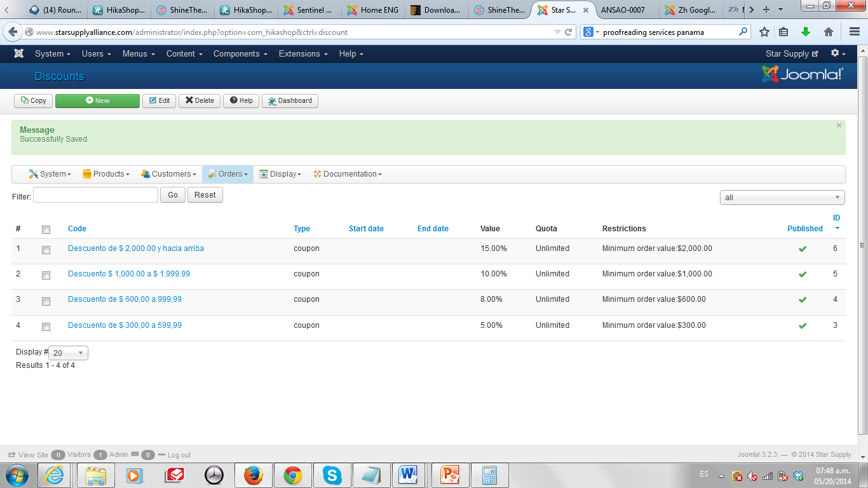The width and height of the screenshot is (868, 488).
Task: Open the search engine selector dropdown
Action: tap(591, 32)
